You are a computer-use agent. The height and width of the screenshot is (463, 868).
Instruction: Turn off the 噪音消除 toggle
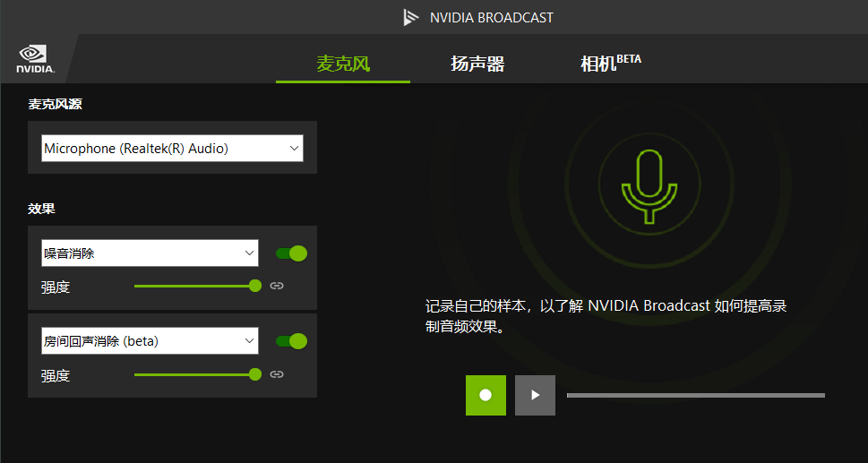point(291,253)
